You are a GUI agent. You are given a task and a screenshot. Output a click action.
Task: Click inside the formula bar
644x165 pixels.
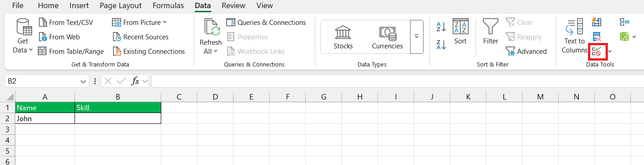(397, 81)
